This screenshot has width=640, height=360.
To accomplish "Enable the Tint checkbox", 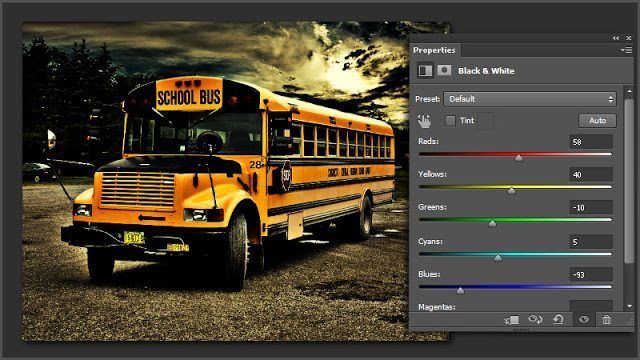I will pos(450,120).
